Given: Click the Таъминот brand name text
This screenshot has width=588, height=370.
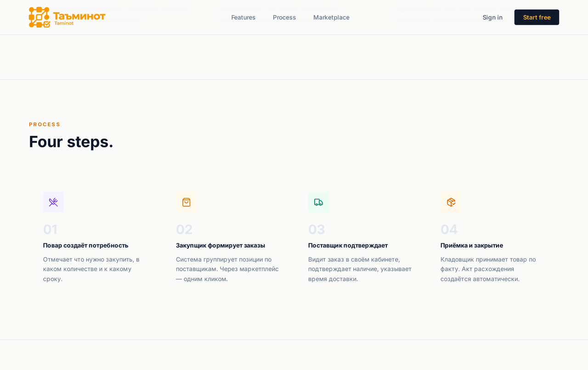Looking at the screenshot, I should 79,16.
